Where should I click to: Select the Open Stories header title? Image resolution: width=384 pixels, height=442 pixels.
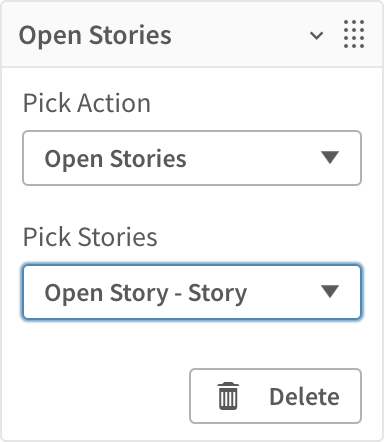point(95,35)
